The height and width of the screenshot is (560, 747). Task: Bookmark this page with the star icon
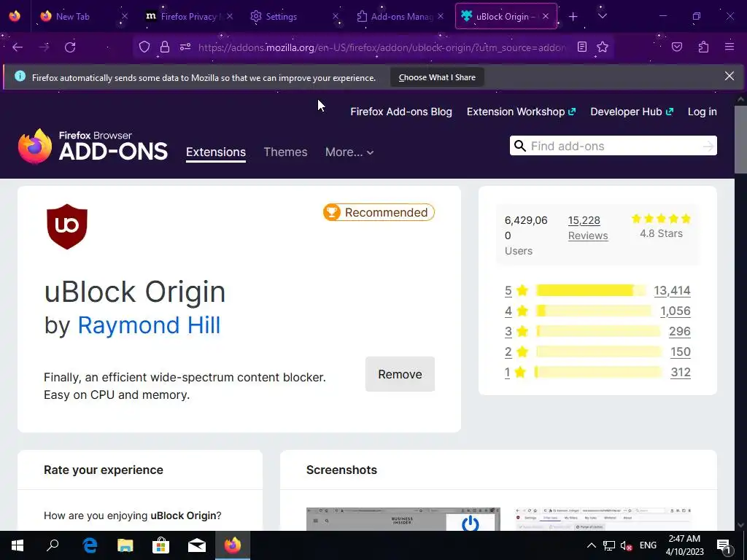click(x=603, y=47)
